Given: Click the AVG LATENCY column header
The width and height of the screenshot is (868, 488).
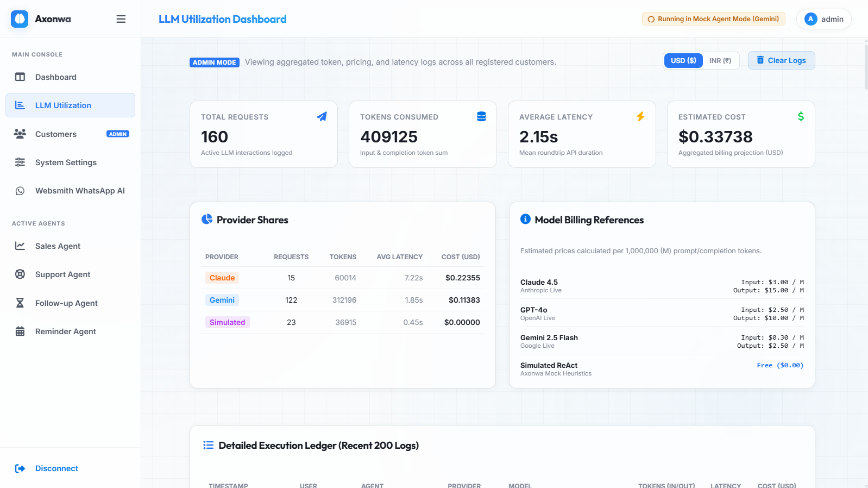Looking at the screenshot, I should point(400,257).
